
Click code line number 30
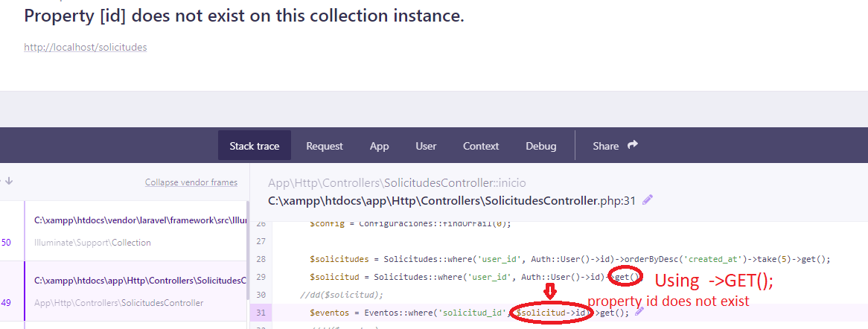point(261,295)
